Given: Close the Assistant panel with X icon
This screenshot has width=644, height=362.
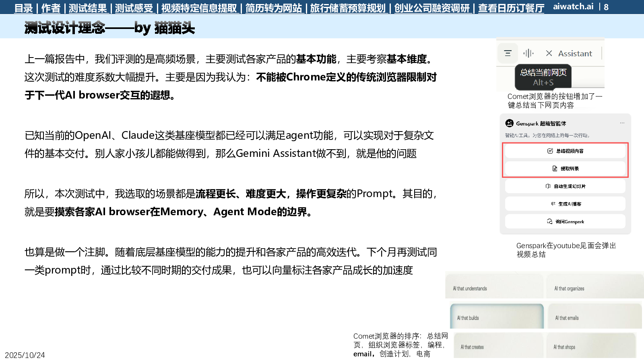Looking at the screenshot, I should tap(549, 53).
